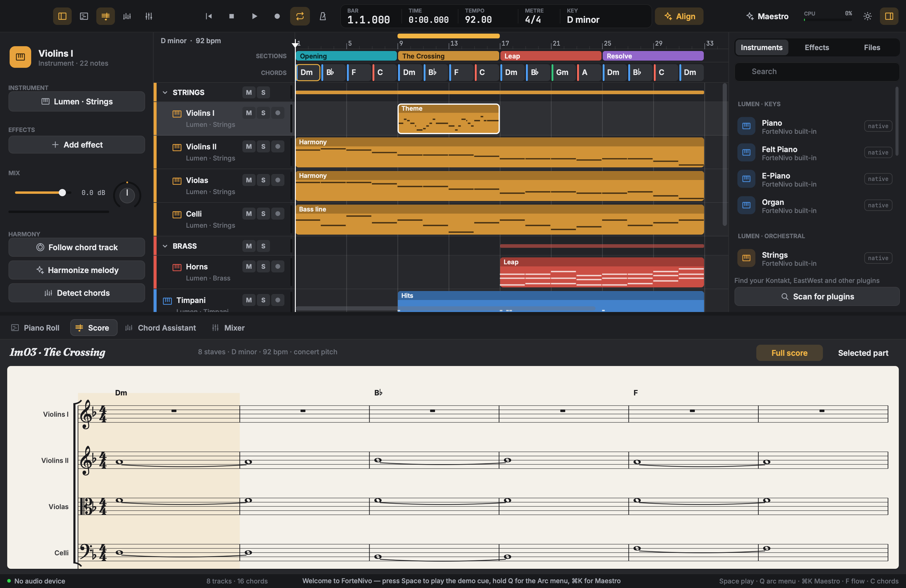
Task: Click the Align button
Action: (679, 16)
